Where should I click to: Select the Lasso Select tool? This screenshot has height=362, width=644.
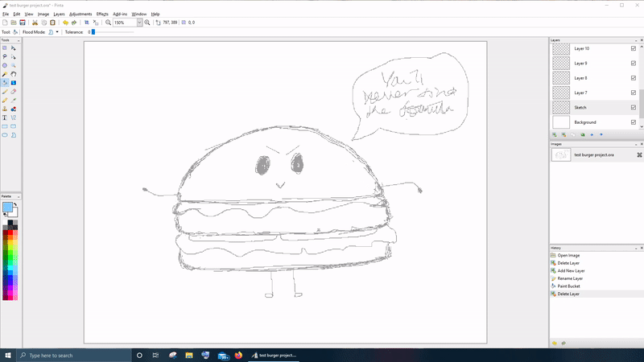(x=5, y=57)
